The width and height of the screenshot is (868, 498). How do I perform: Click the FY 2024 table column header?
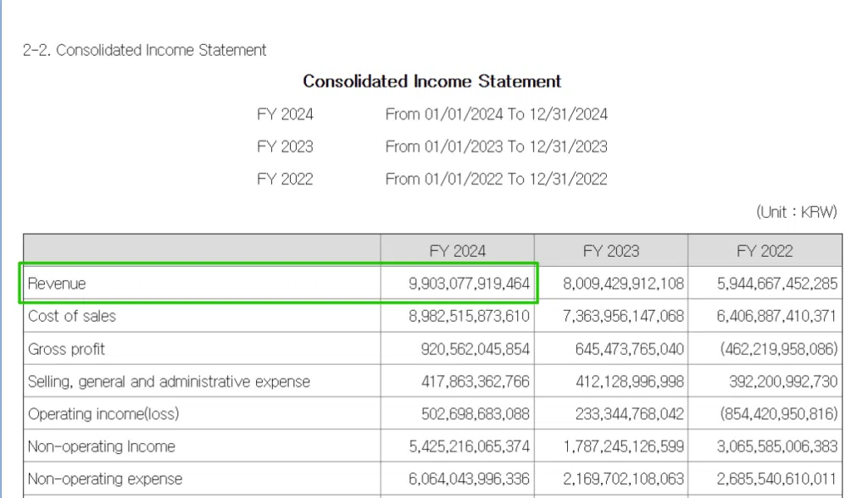tap(458, 251)
